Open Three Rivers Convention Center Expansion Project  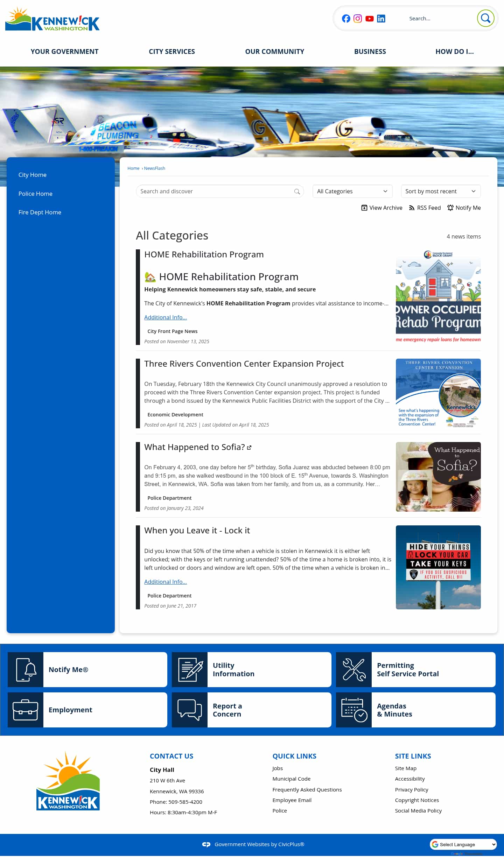click(244, 364)
